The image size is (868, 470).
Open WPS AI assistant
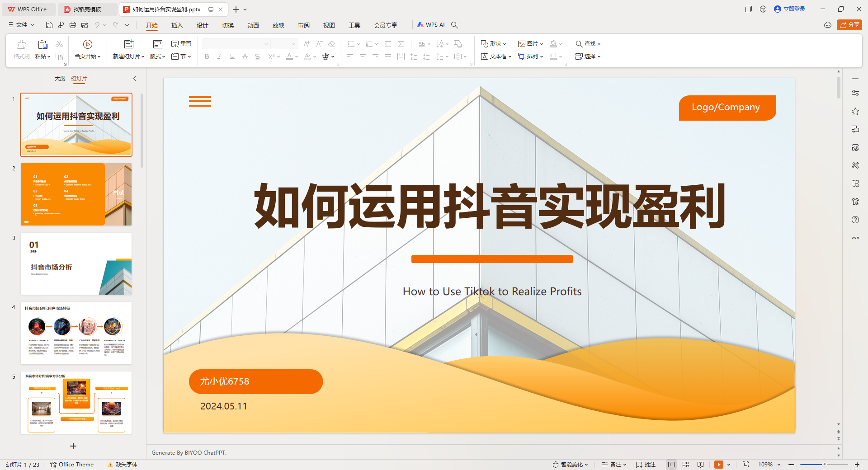431,25
